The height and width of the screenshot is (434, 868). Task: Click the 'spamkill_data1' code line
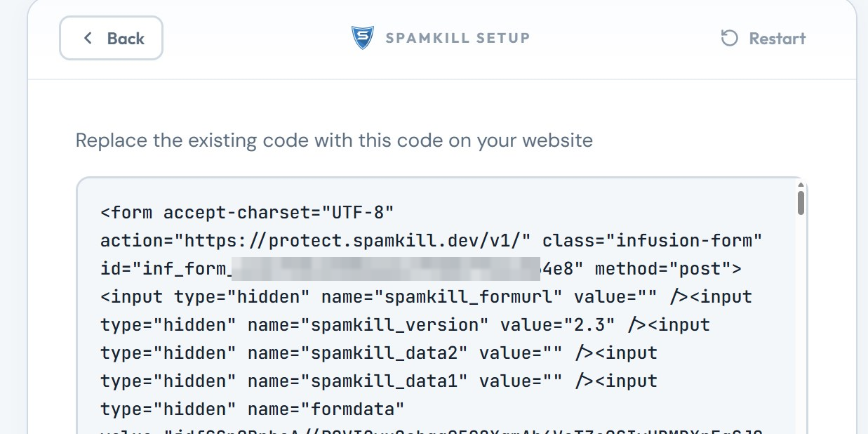click(379, 381)
